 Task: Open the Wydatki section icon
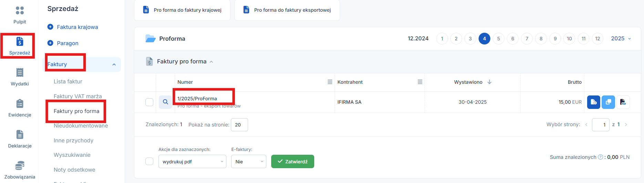tap(20, 73)
